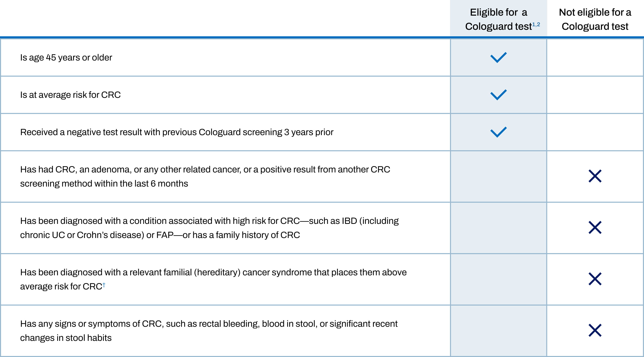644x357 pixels.
Task: Click the 'Received a negative test result' row text
Action: pos(177,132)
